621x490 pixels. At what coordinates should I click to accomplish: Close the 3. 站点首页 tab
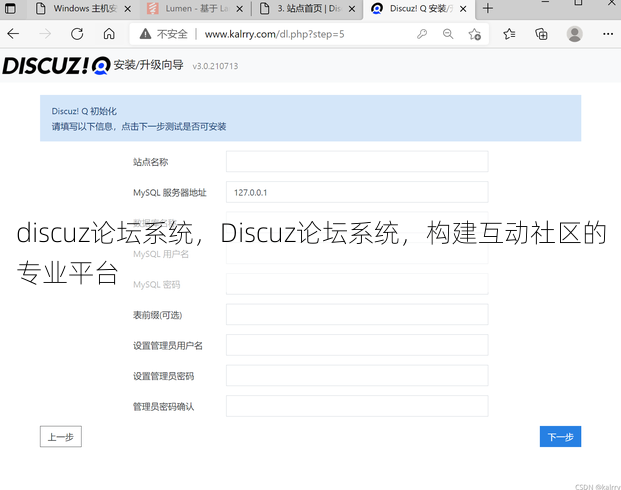click(352, 9)
